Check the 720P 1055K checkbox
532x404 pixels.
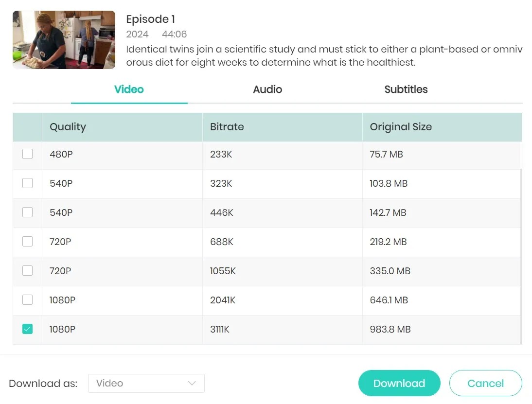pyautogui.click(x=28, y=271)
